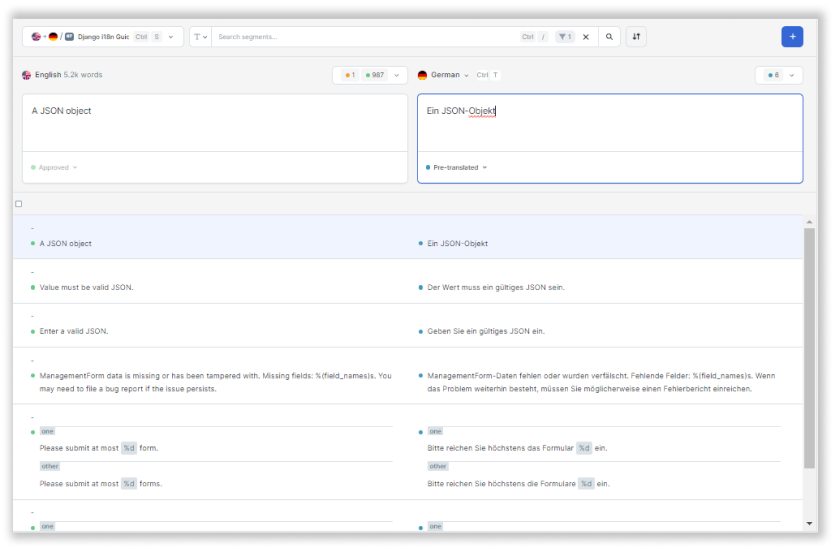This screenshot has height=549, width=834.
Task: Toggle the select-all segments checkbox
Action: [19, 204]
